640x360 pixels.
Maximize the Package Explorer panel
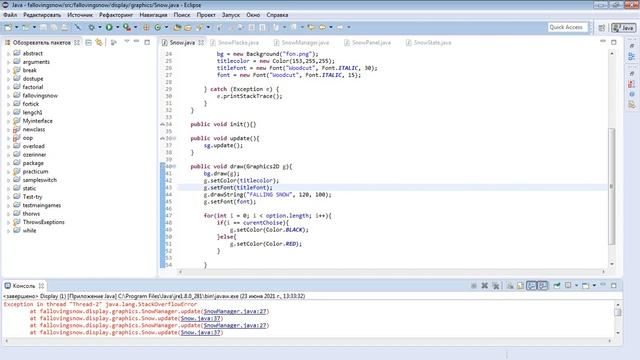click(x=147, y=42)
